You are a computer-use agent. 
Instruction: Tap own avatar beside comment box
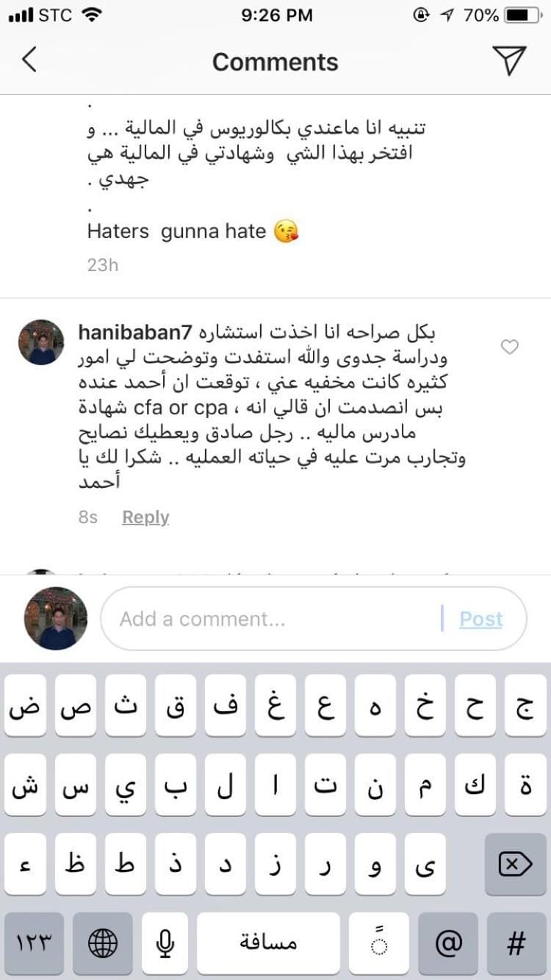coord(56,619)
